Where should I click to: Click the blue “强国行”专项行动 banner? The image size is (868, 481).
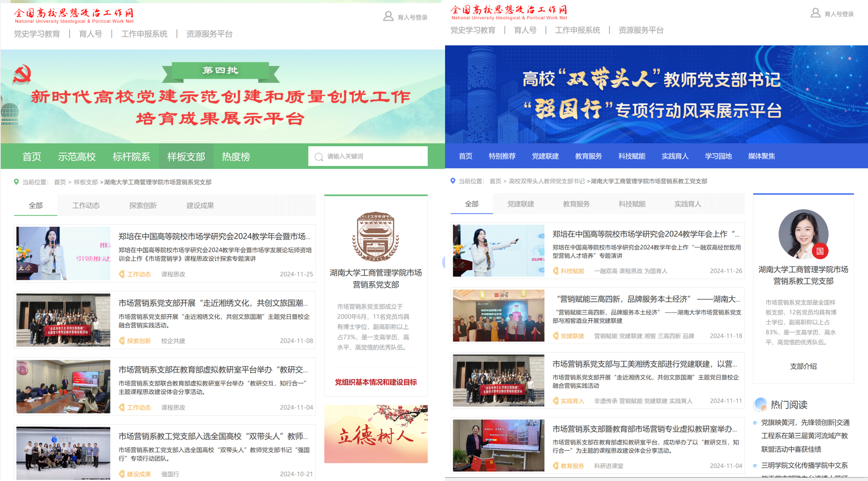656,94
